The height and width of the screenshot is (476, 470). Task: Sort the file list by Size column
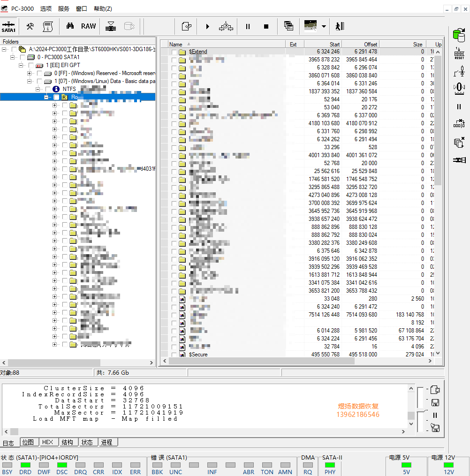(402, 45)
